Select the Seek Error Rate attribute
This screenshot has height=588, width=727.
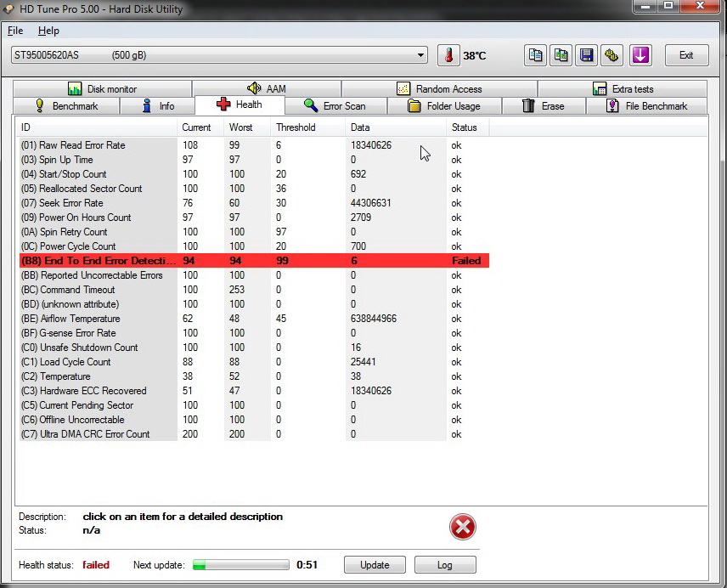pyautogui.click(x=254, y=202)
